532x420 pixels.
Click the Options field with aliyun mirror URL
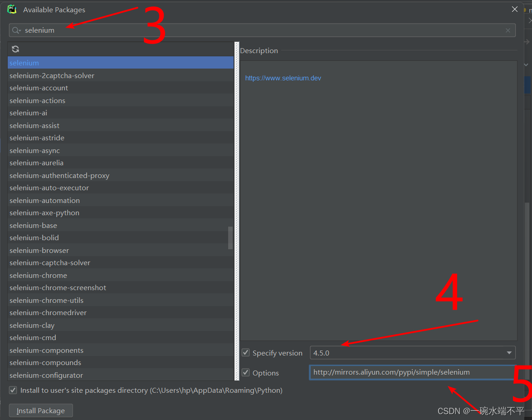[412, 372]
